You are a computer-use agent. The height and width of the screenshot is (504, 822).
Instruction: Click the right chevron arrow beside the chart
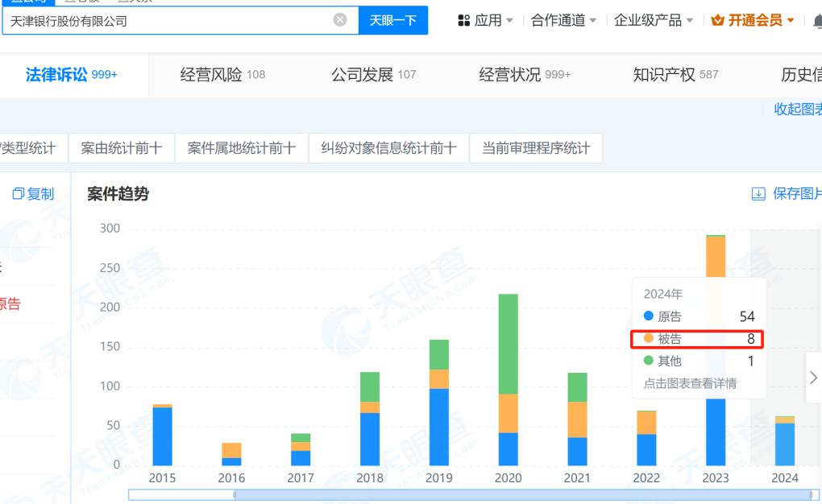click(812, 377)
